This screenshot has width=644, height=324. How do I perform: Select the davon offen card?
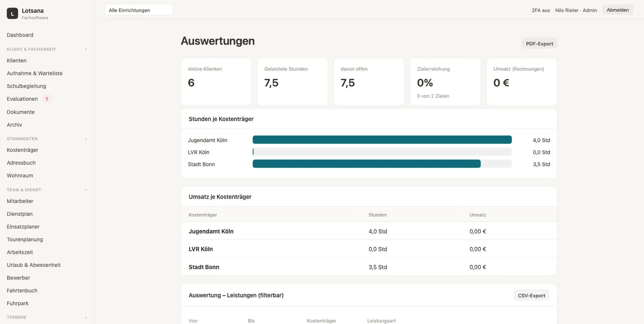pyautogui.click(x=369, y=82)
